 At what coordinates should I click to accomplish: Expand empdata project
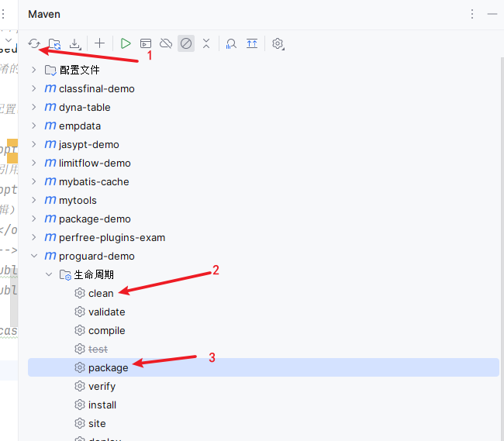pyautogui.click(x=34, y=126)
